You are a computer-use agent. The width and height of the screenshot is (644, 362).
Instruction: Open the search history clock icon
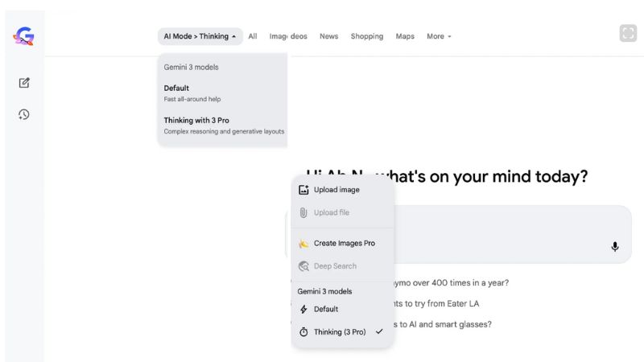24,114
